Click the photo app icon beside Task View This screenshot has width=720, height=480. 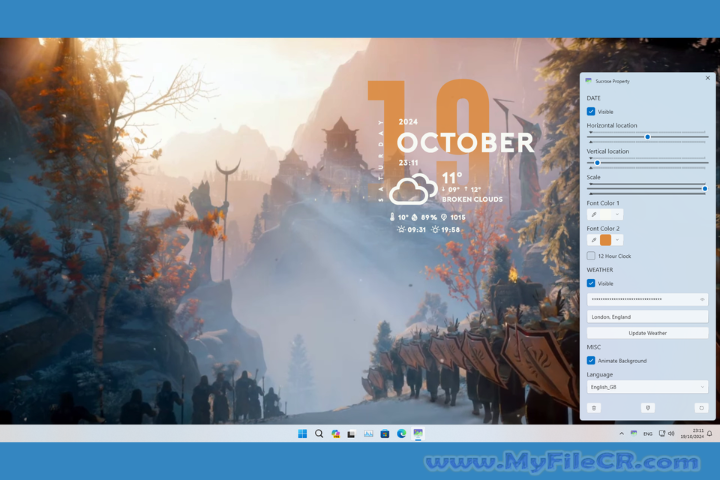368,434
